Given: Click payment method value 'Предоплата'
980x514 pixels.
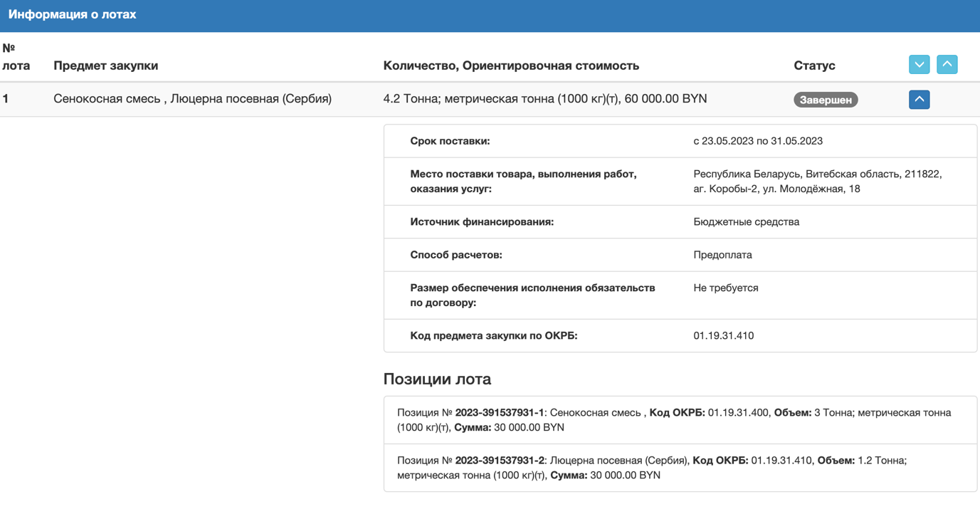Looking at the screenshot, I should pos(722,255).
